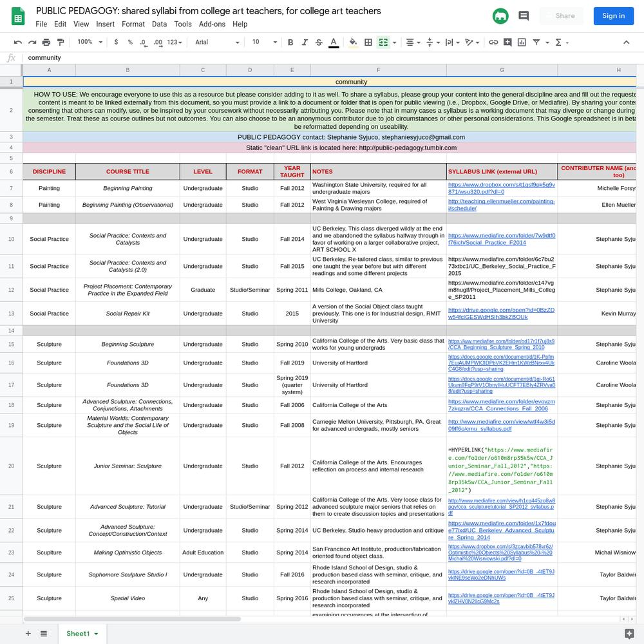Pick the text color tool
644x644 pixels.
pyautogui.click(x=334, y=43)
